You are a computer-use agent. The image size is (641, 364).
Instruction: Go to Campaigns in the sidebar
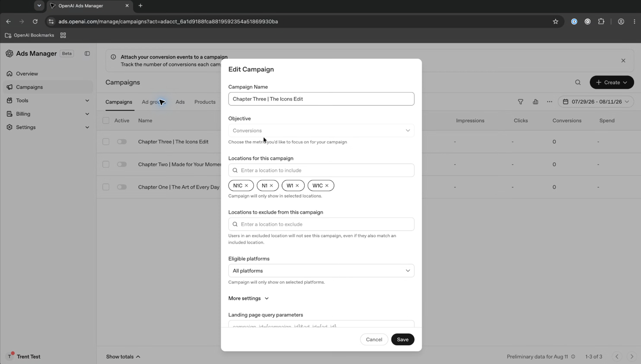(49, 87)
